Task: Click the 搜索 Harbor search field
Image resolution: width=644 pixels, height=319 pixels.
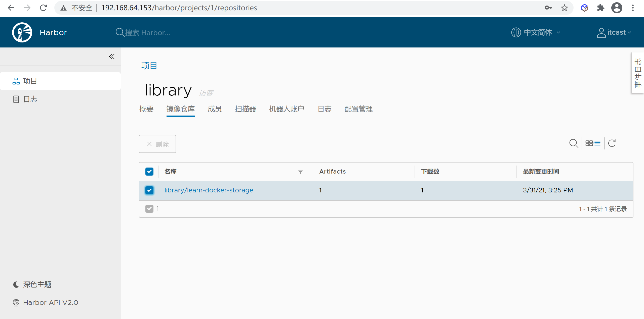Action: [151, 32]
